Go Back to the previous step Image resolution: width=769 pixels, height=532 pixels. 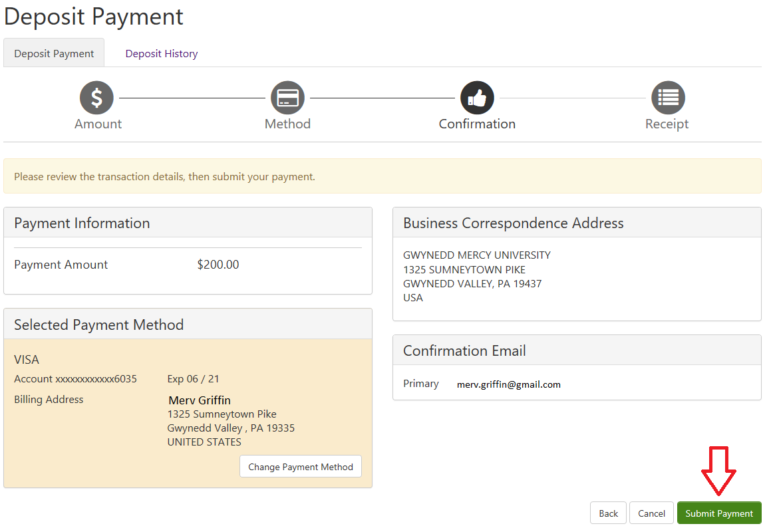click(x=608, y=513)
